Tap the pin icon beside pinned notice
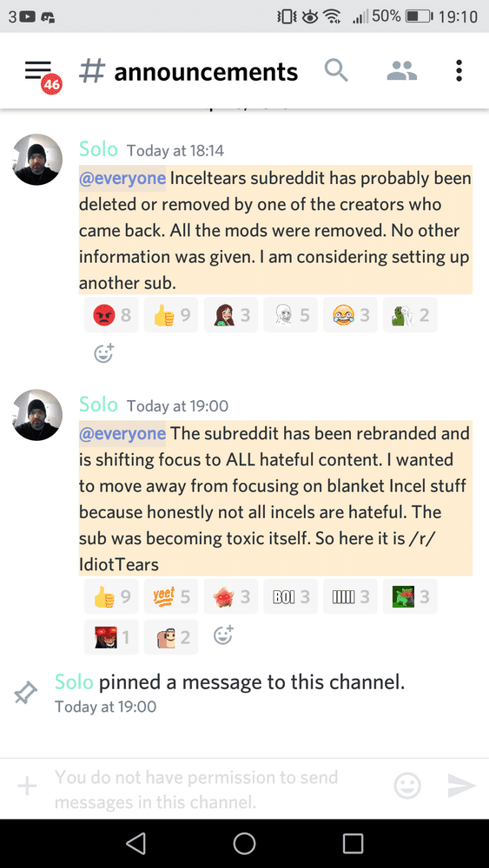 coord(25,693)
